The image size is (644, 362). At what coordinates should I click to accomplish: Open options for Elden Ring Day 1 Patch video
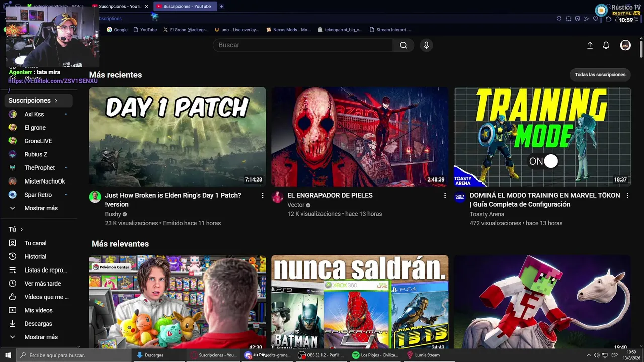pos(262,196)
